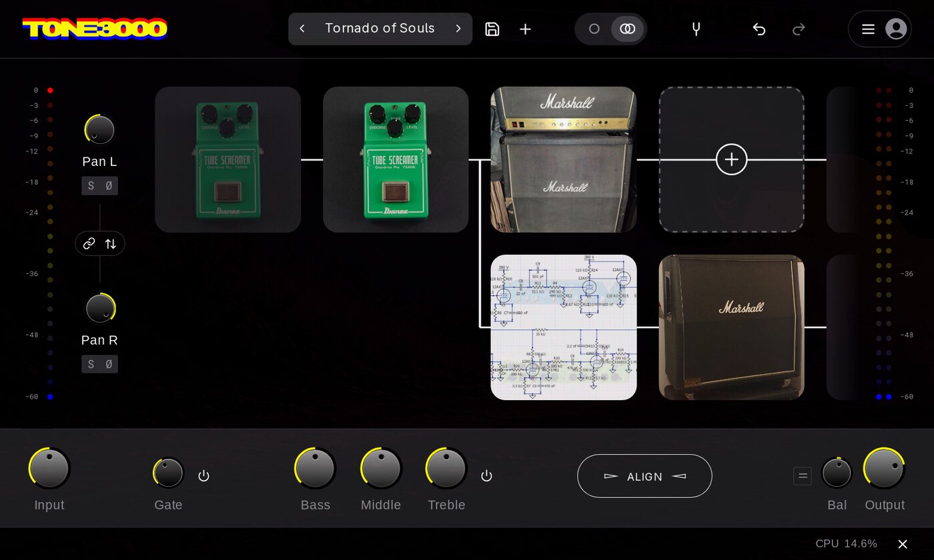This screenshot has width=934, height=560.
Task: Go to the previous preset arrow
Action: (302, 29)
